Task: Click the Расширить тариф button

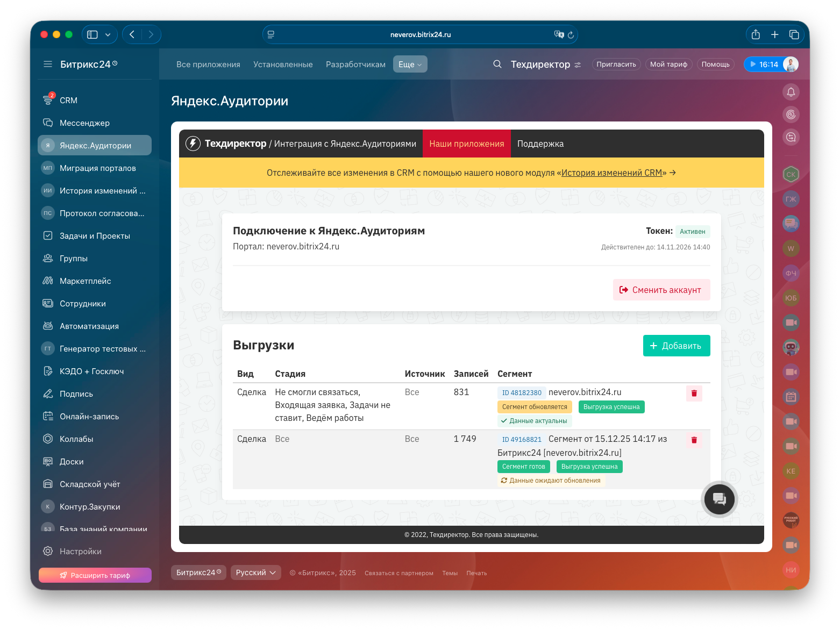Action: (x=95, y=575)
